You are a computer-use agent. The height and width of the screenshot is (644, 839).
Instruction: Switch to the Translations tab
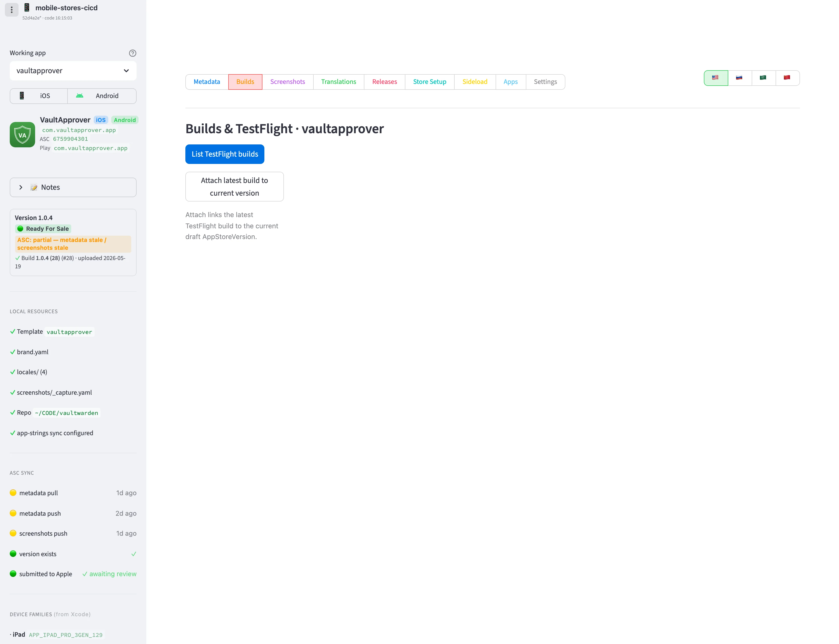point(339,82)
